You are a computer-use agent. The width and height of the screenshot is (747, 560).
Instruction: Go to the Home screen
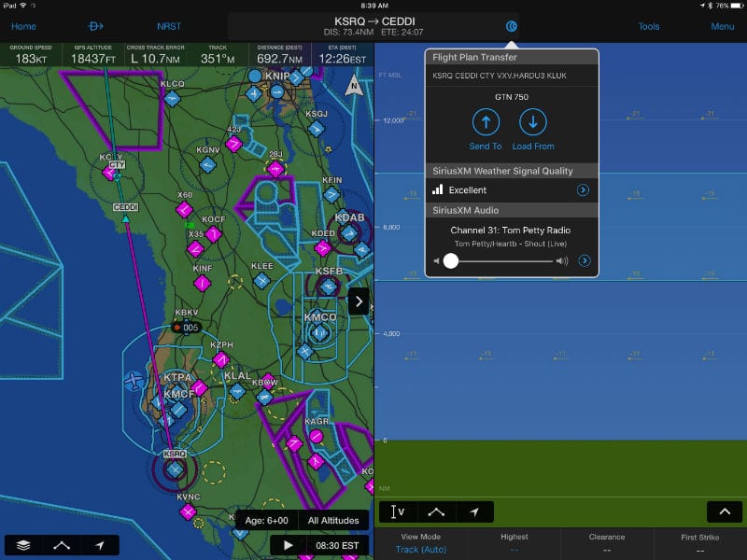pyautogui.click(x=23, y=26)
